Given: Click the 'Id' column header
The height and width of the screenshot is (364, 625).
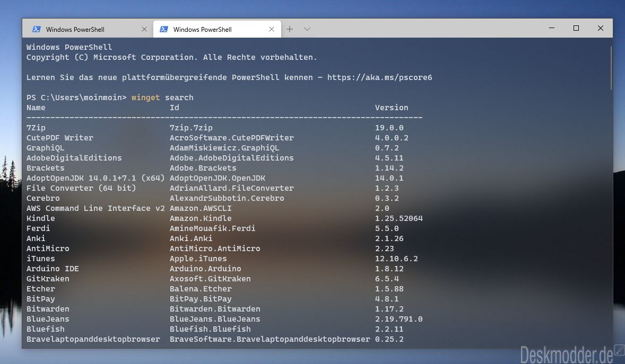Looking at the screenshot, I should point(174,108).
